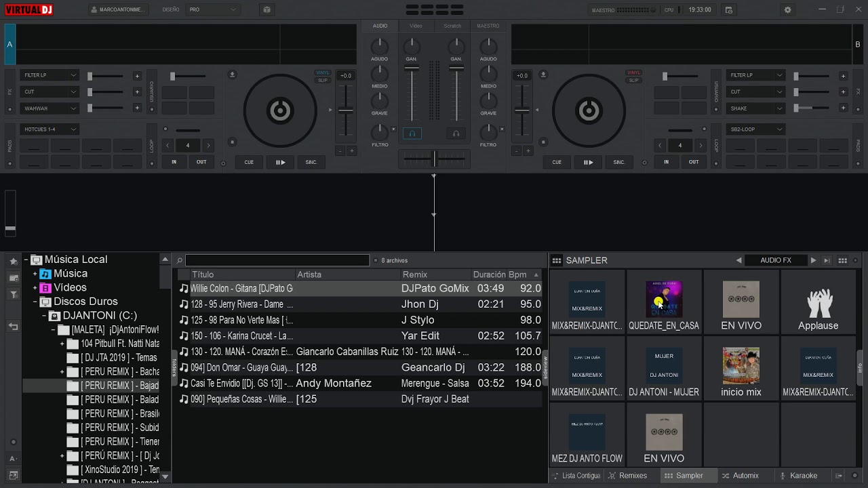Click the back arrow sidebar icon
868x488 pixels.
coord(13,327)
